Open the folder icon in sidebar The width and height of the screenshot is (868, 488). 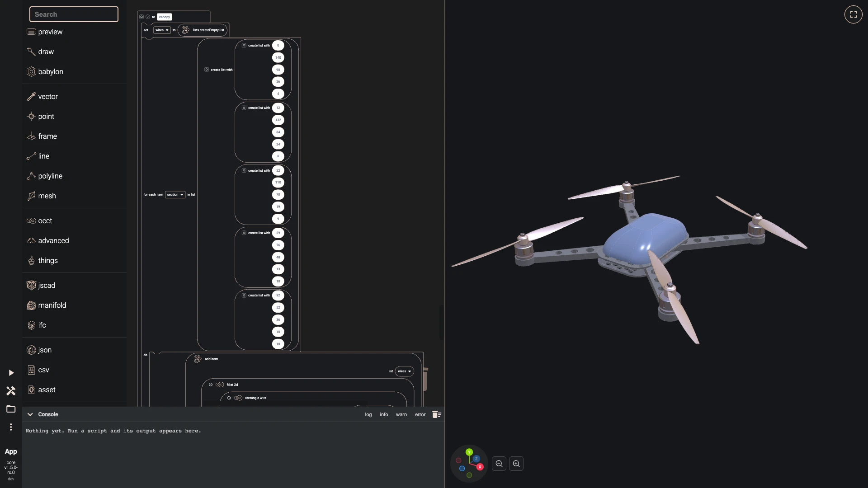pos(11,409)
